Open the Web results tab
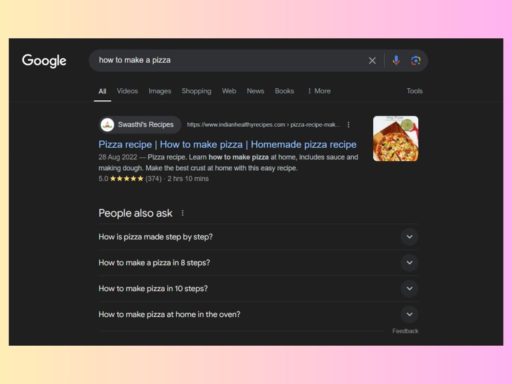This screenshot has width=512, height=384. (229, 91)
